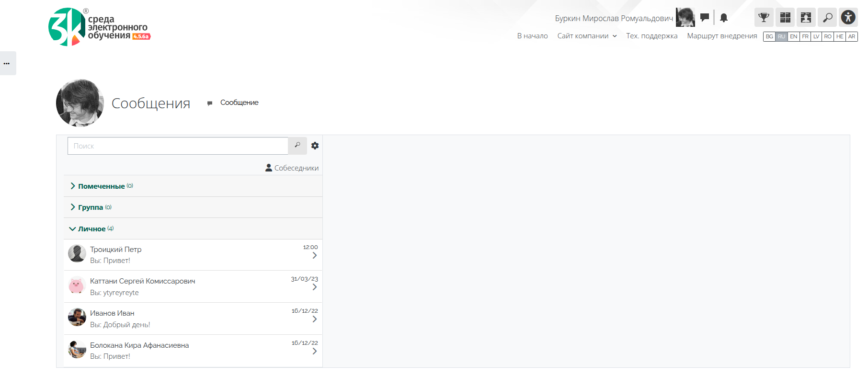
Task: Click the search button beside Поиск field
Action: [x=297, y=146]
